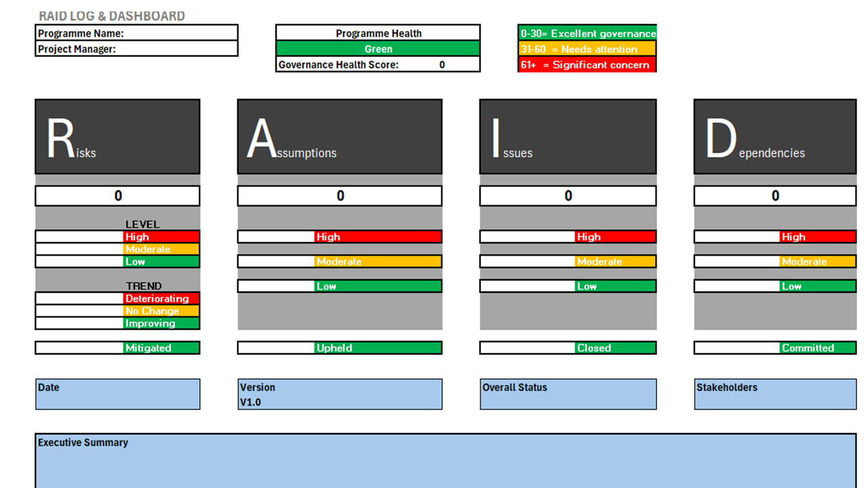Open the Issues header tile
This screenshot has height=488, width=868.
(568, 137)
